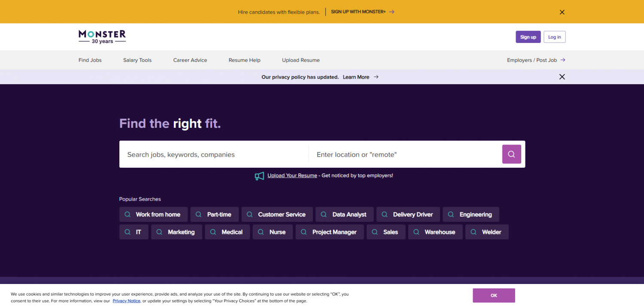Click the arrow beside Employers / Post Job

point(562,60)
